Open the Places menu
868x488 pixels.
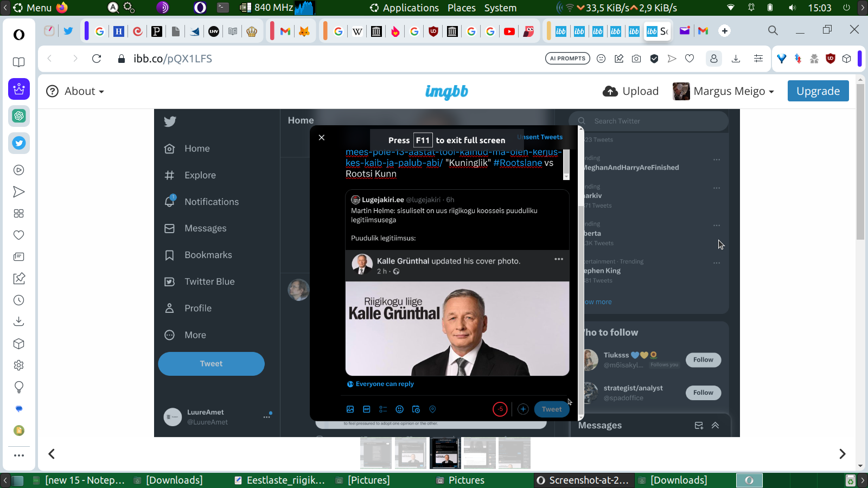tap(462, 8)
